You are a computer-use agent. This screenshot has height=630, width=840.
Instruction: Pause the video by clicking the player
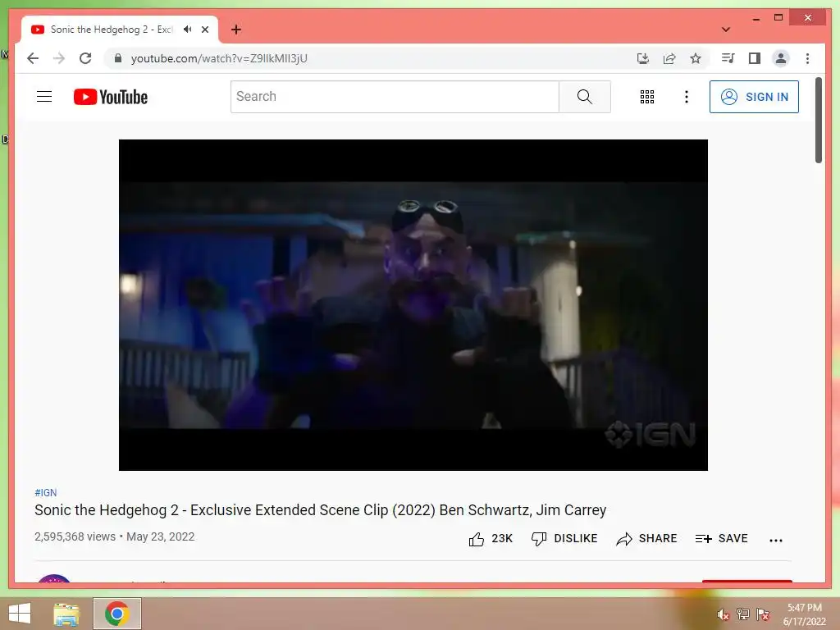[x=413, y=305]
